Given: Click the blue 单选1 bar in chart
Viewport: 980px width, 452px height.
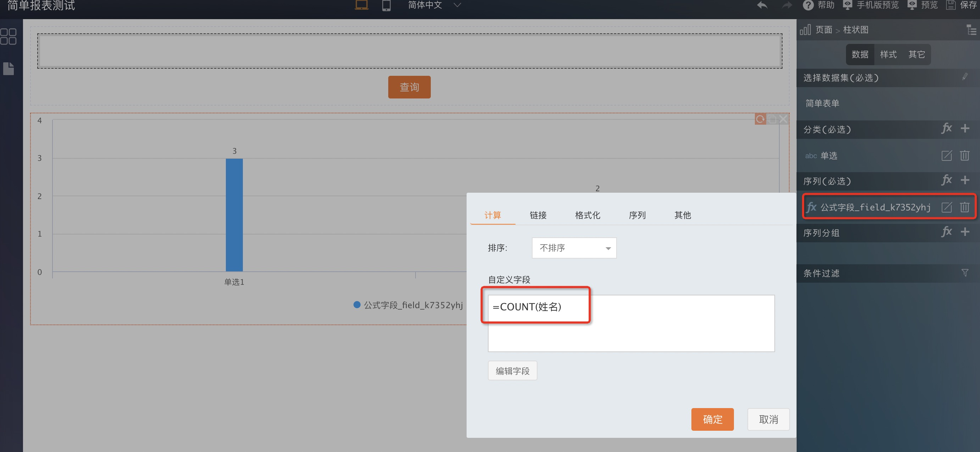Looking at the screenshot, I should tap(234, 215).
